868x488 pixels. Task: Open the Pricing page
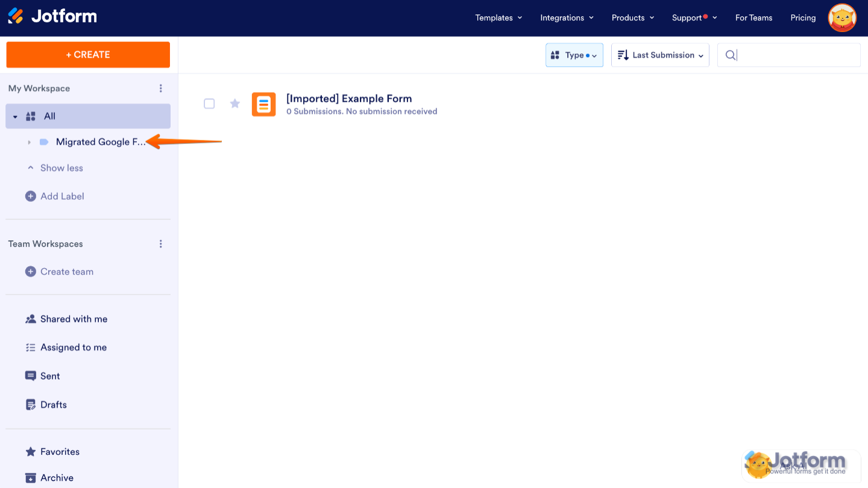(804, 18)
